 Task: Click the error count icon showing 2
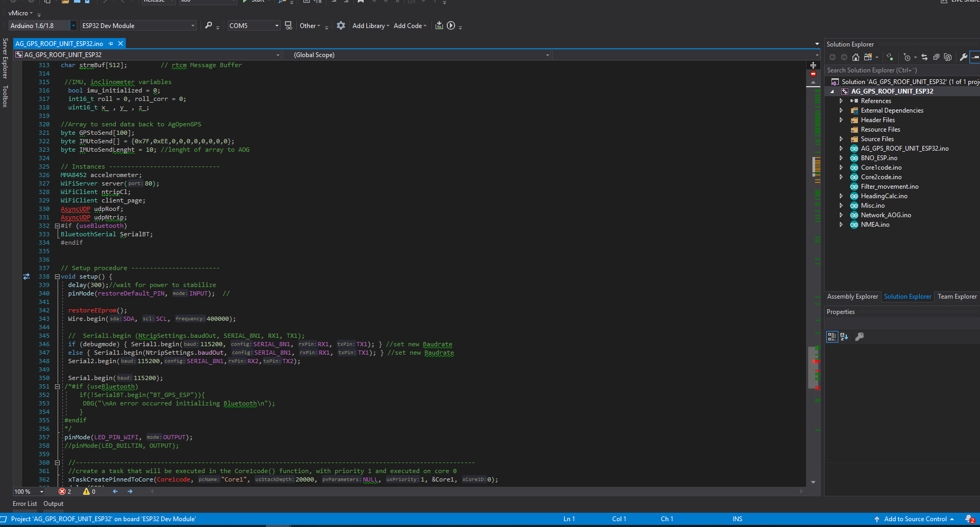click(x=62, y=492)
